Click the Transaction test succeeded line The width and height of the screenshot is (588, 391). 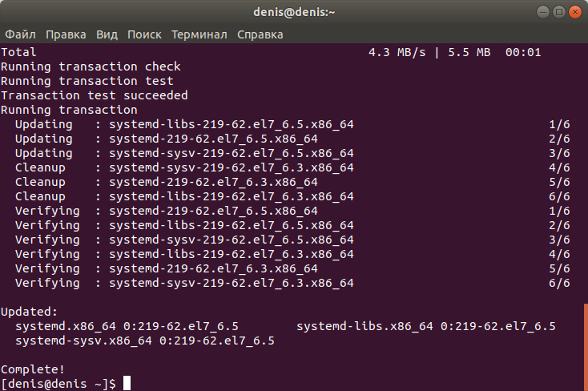tap(94, 95)
